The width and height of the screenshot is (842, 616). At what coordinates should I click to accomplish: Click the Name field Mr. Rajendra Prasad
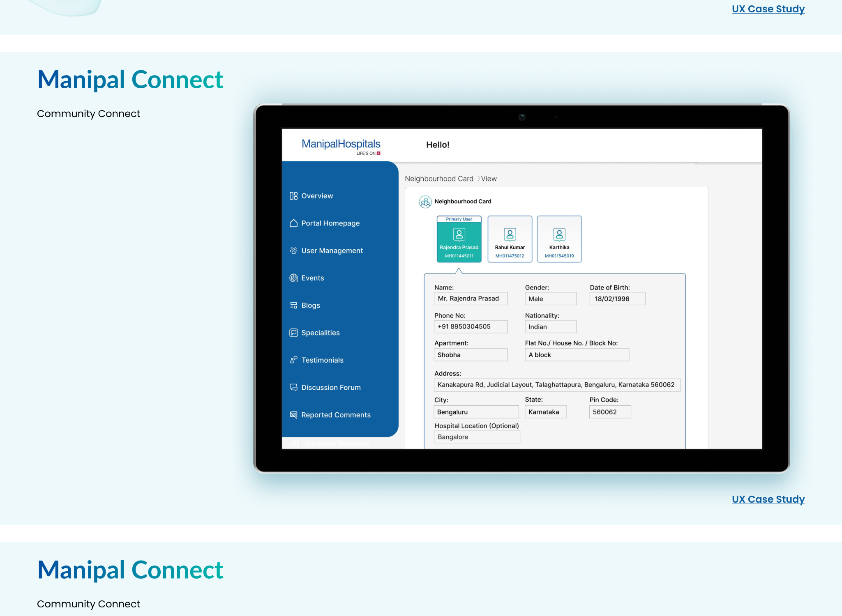coord(471,299)
